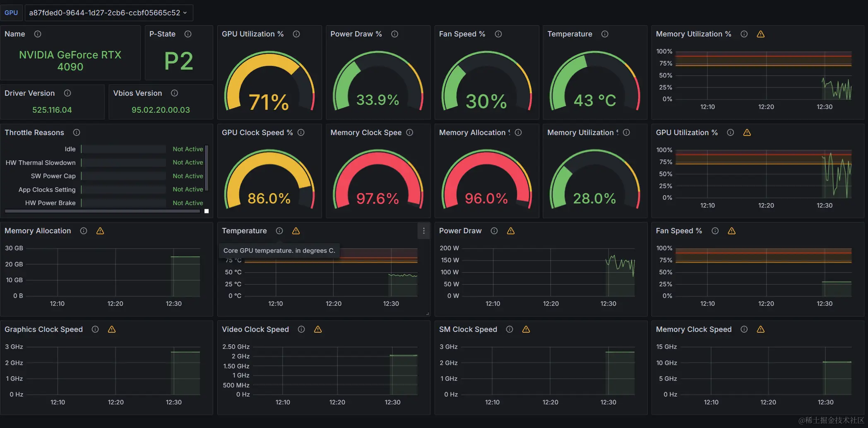Click the Video Clock Speed info icon
Image resolution: width=868 pixels, height=428 pixels.
tap(301, 329)
